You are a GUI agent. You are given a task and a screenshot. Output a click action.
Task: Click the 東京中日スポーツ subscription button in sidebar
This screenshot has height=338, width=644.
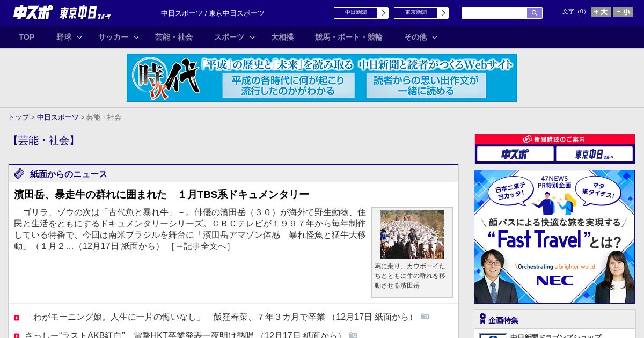(x=594, y=155)
